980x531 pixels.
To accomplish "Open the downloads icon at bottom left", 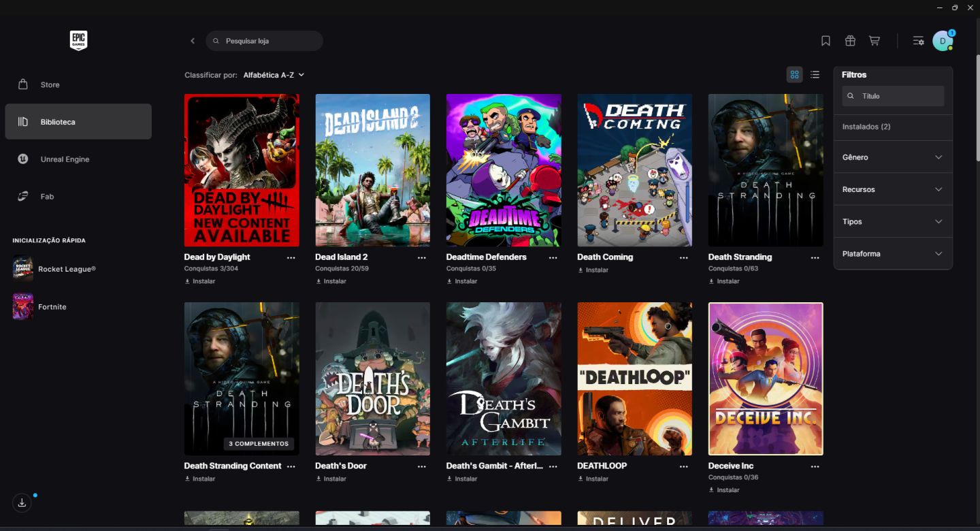I will pos(22,502).
